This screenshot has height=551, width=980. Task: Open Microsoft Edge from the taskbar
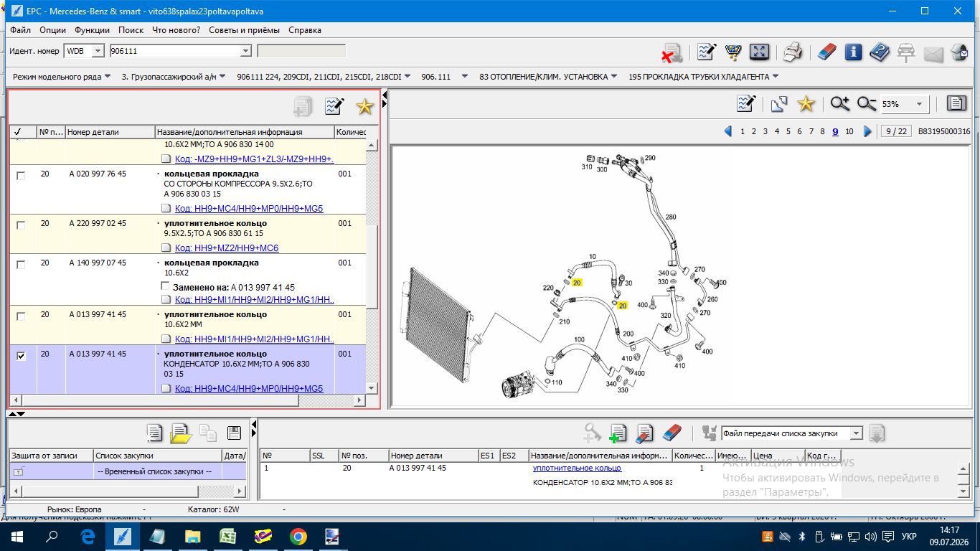pos(88,536)
